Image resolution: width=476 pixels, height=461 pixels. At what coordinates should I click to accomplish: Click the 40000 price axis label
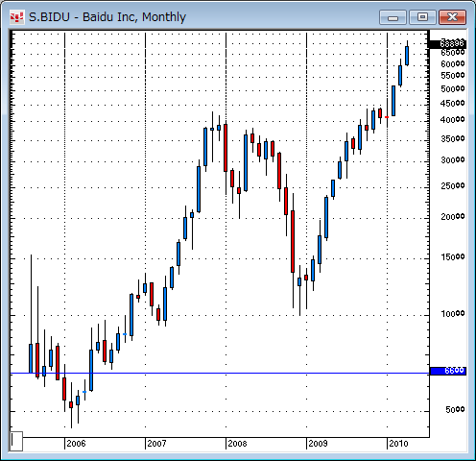click(453, 120)
